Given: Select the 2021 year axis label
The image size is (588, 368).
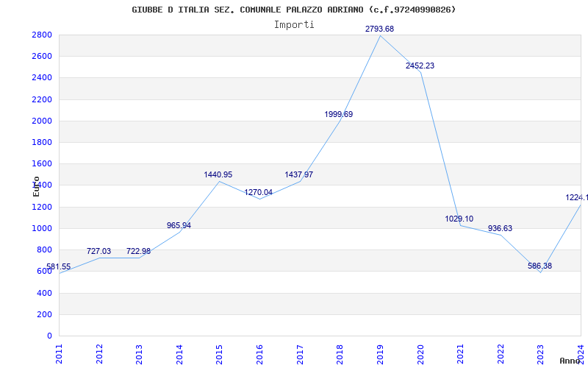Looking at the screenshot, I should [x=460, y=354].
